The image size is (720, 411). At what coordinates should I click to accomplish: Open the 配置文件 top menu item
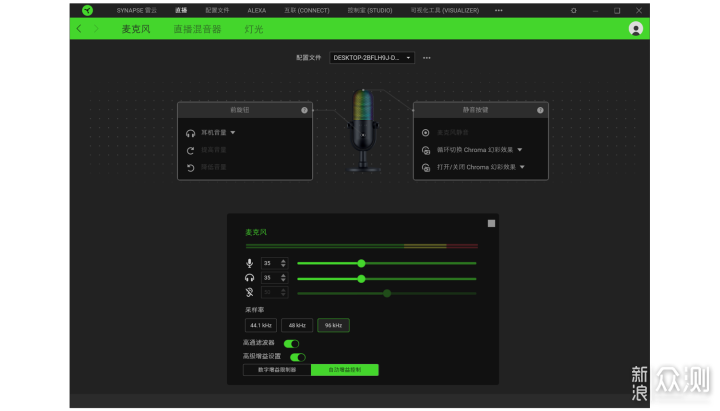(217, 10)
